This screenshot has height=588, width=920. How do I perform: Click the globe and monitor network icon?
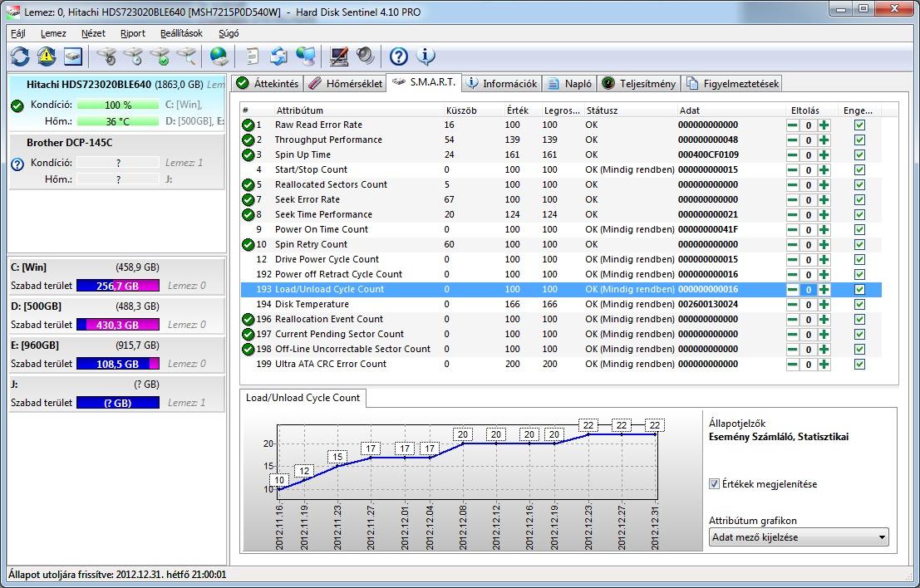tap(306, 56)
